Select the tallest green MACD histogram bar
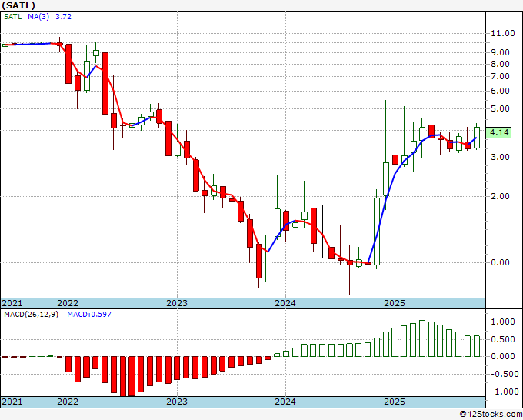The width and height of the screenshot is (523, 420). pyautogui.click(x=422, y=338)
